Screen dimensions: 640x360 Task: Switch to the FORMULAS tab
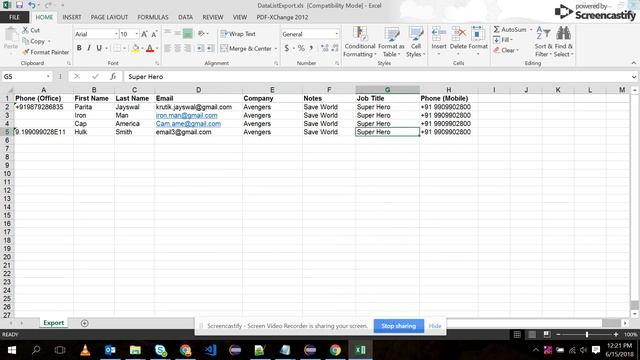(153, 17)
